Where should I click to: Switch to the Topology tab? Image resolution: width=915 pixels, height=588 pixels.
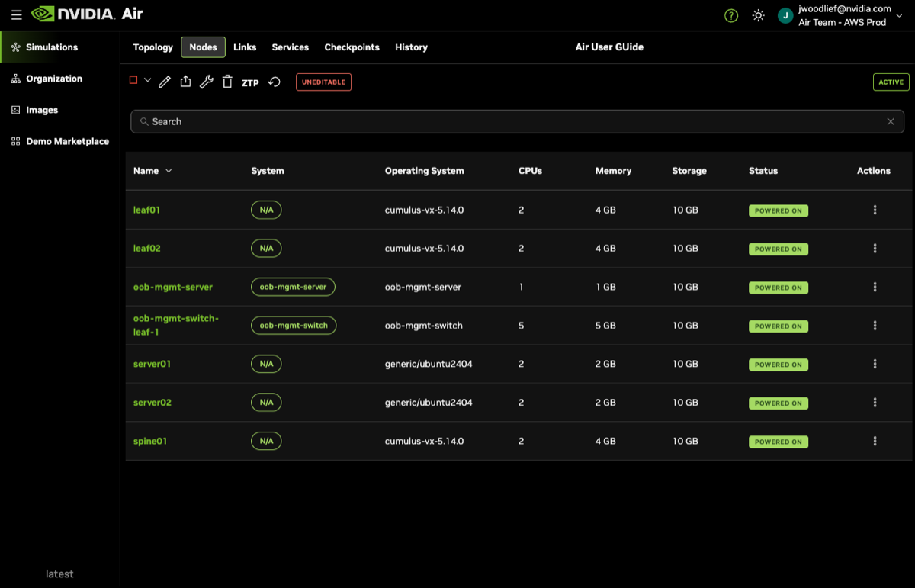(153, 47)
